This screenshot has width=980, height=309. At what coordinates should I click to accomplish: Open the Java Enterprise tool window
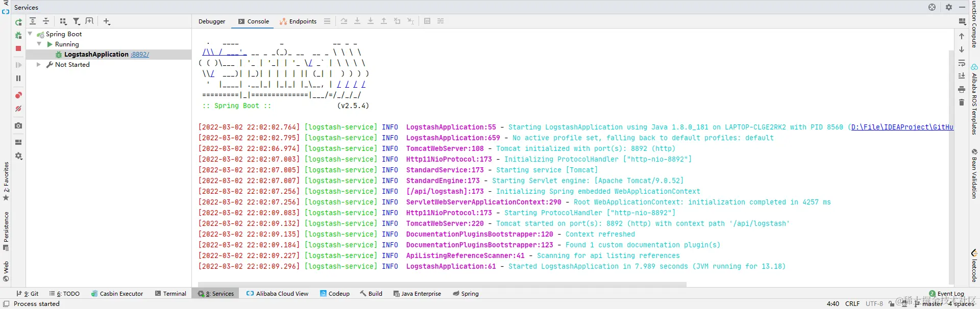click(417, 294)
